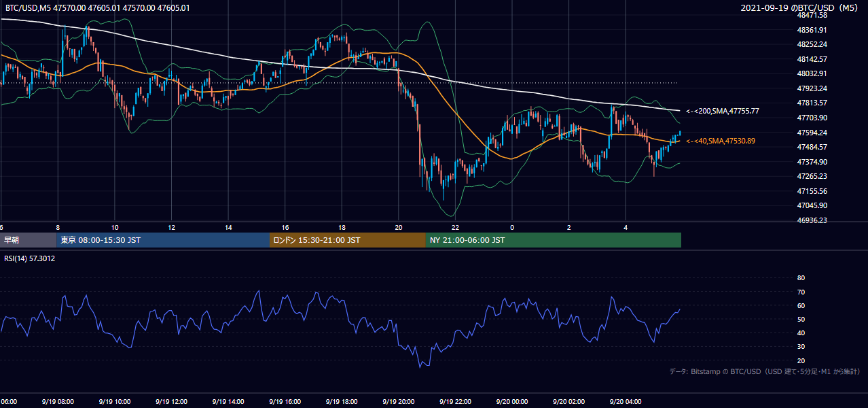Click hour tick 14 under price chart
The height and width of the screenshot is (408, 868).
click(x=228, y=227)
